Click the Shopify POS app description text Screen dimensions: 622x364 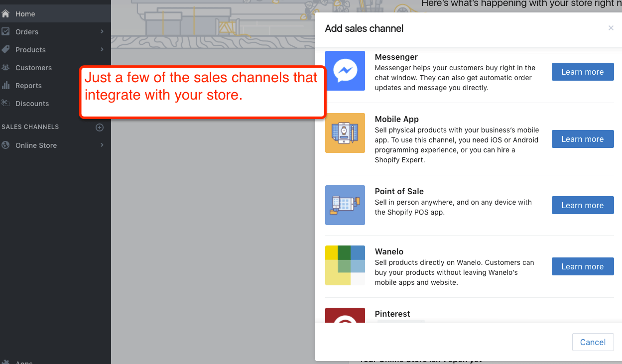pyautogui.click(x=453, y=207)
